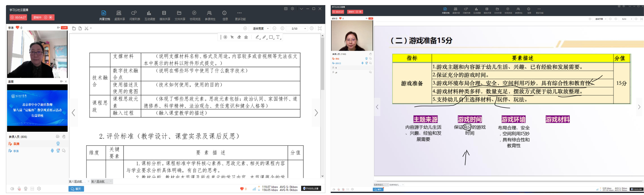Viewport: 644px width, 195px height.
Task: Open 互动调查 in the left window
Action: click(x=150, y=15)
